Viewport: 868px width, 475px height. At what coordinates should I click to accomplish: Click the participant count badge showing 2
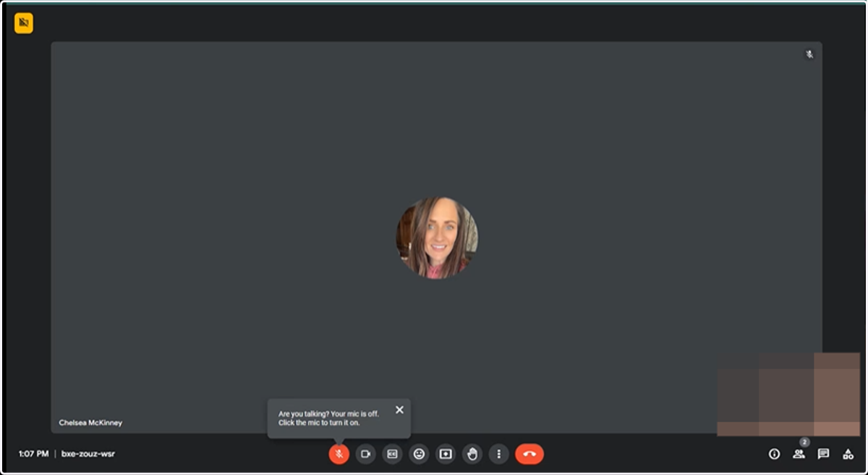(x=804, y=442)
